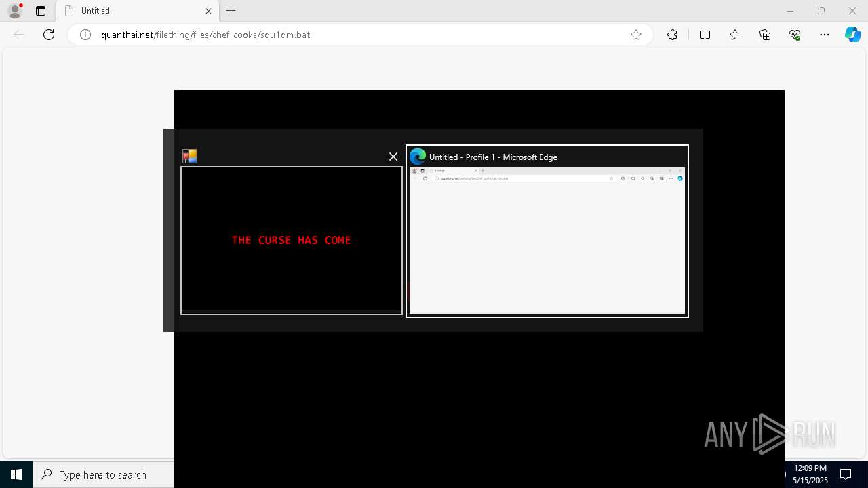Screen dimensions: 868x488
Task: Open Browser essentials heart icon
Action: (795, 35)
